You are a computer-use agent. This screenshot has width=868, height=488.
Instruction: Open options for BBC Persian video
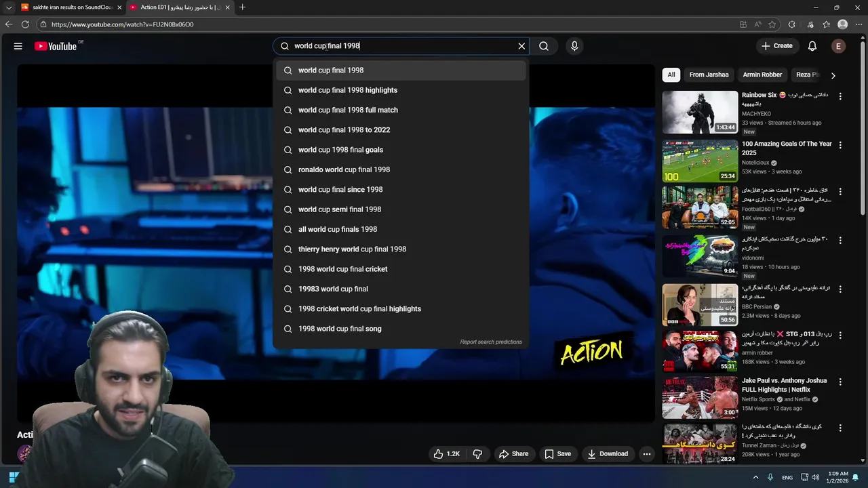click(840, 289)
